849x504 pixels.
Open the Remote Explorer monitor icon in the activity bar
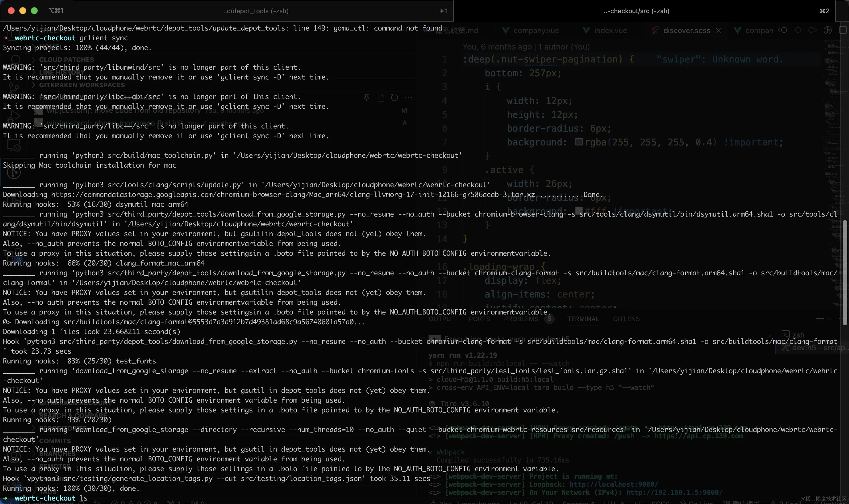[x=14, y=145]
